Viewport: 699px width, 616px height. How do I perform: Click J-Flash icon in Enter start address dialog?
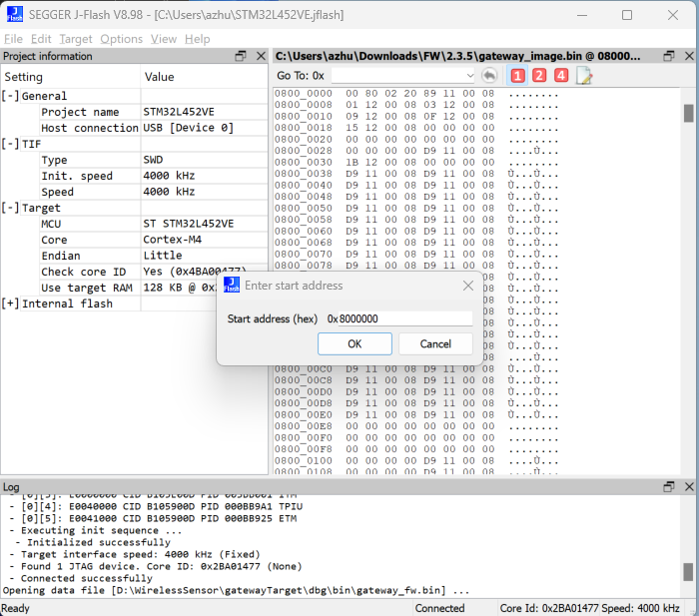[x=232, y=285]
